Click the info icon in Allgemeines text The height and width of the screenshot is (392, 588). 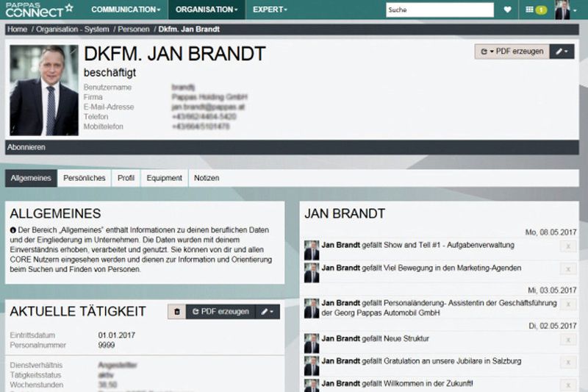(x=13, y=230)
